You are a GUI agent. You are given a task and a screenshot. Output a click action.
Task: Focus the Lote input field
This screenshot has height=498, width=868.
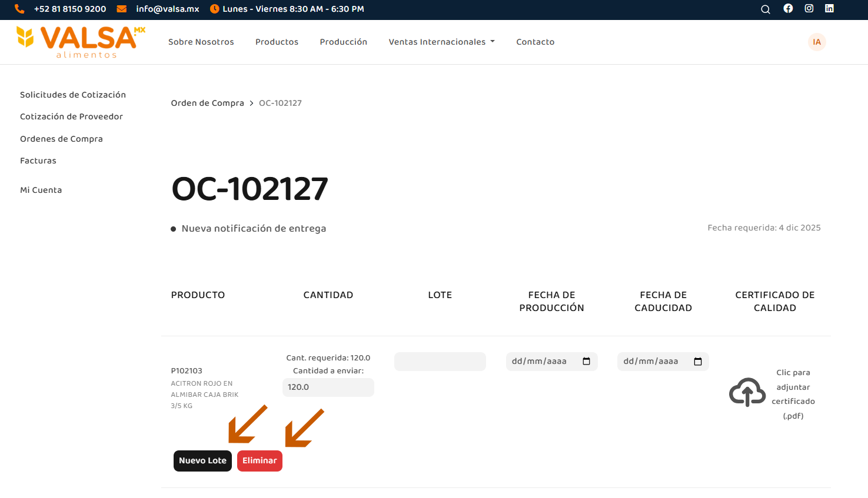click(x=440, y=362)
